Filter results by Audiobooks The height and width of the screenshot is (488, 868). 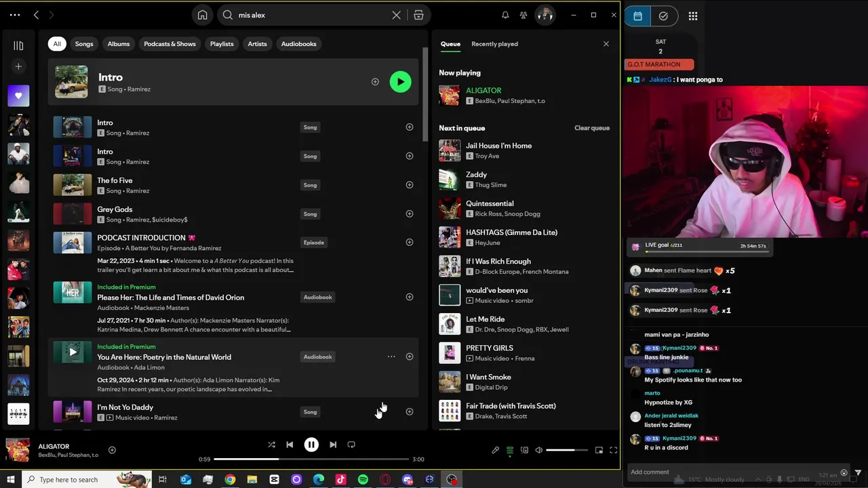pos(299,44)
